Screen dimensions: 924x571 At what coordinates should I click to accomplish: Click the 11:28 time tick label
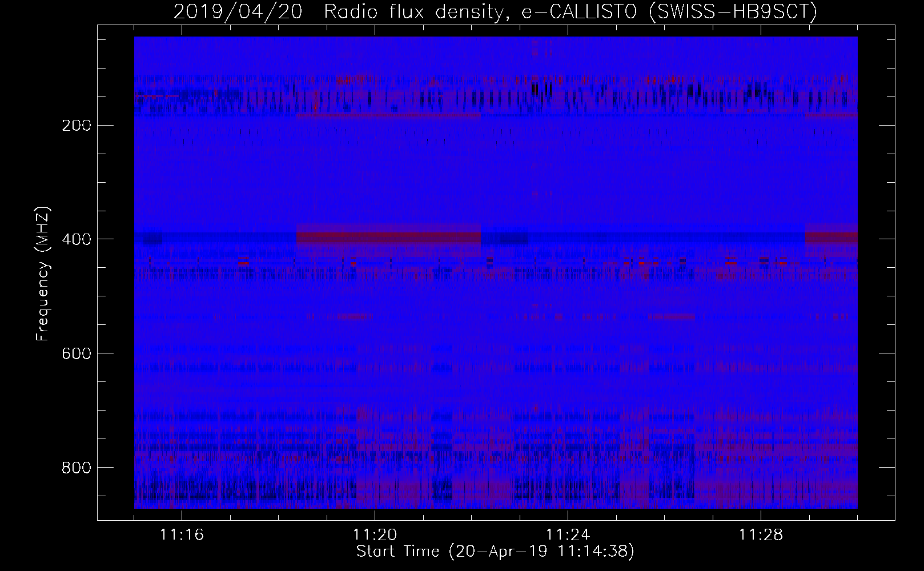[761, 535]
